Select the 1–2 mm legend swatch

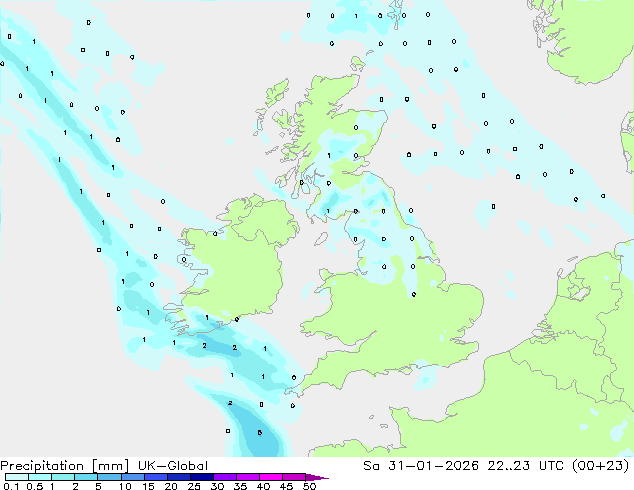(x=63, y=477)
